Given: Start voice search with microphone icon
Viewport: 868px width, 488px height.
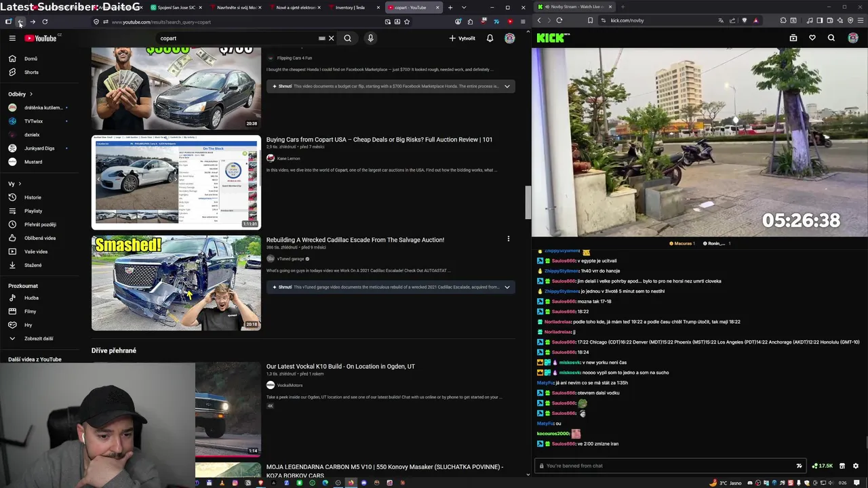Looking at the screenshot, I should pos(370,38).
